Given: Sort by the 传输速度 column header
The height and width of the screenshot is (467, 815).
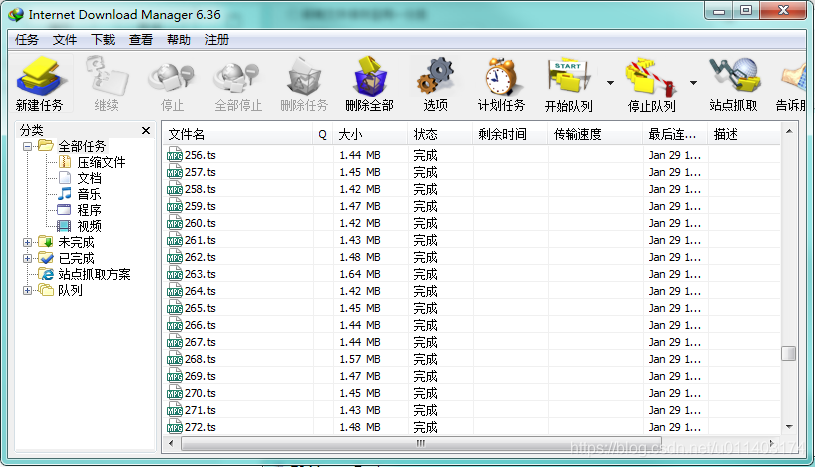Looking at the screenshot, I should [595, 134].
